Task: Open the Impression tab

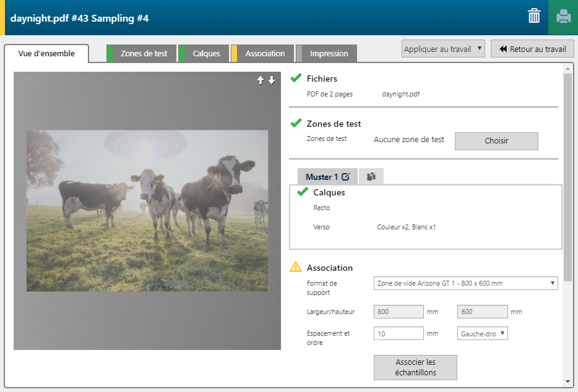Action: [328, 54]
